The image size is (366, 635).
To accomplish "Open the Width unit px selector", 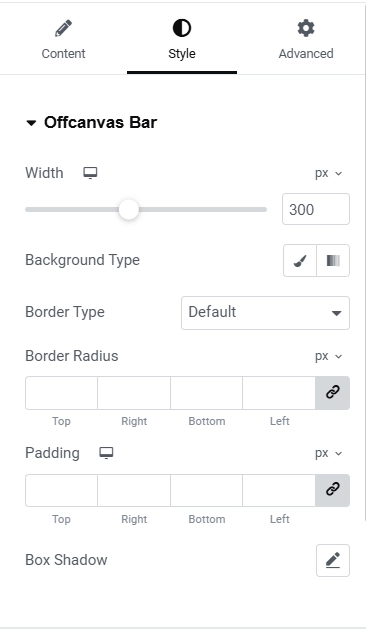I will pos(328,173).
